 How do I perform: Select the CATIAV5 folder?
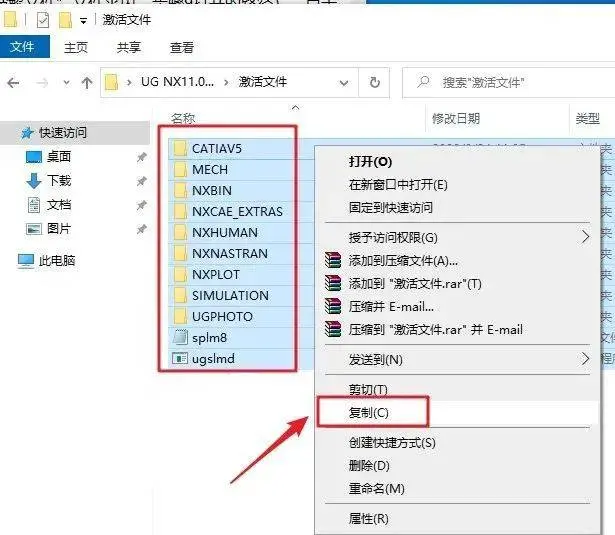[217, 149]
